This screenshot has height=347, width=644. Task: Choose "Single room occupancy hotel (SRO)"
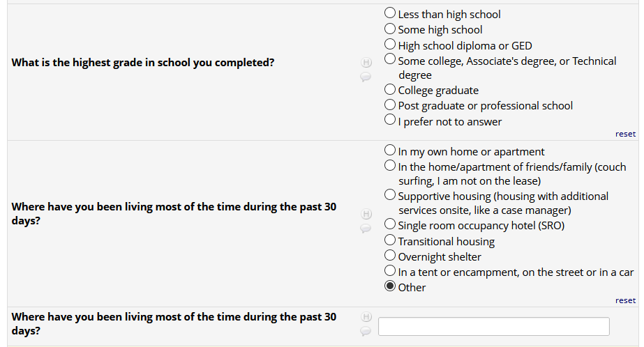pos(390,224)
